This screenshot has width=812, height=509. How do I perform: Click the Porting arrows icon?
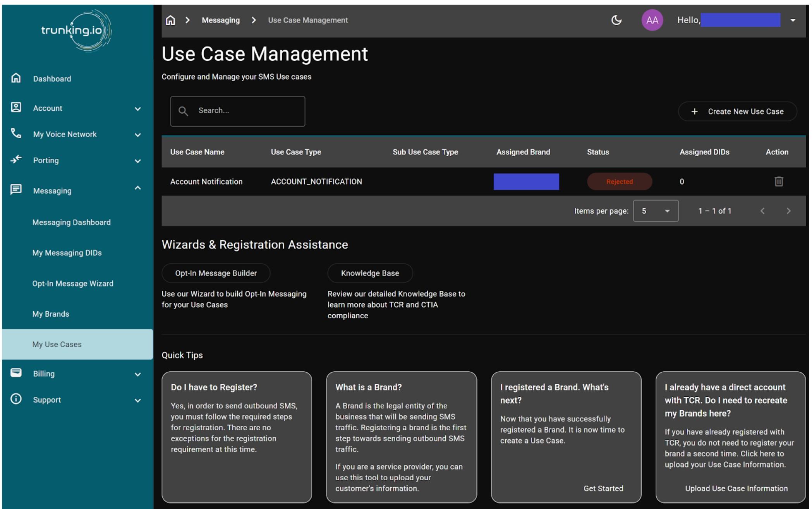coord(16,159)
